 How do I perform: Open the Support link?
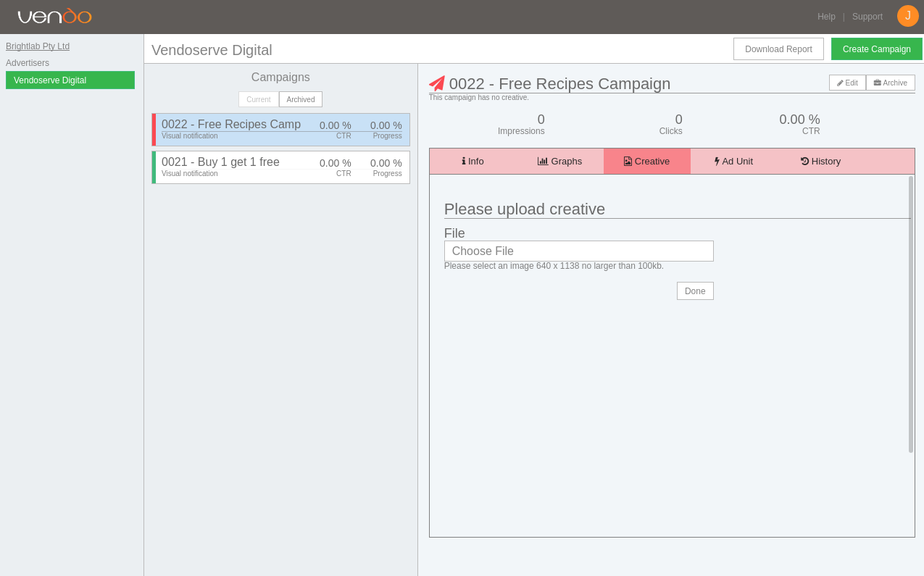click(x=867, y=17)
